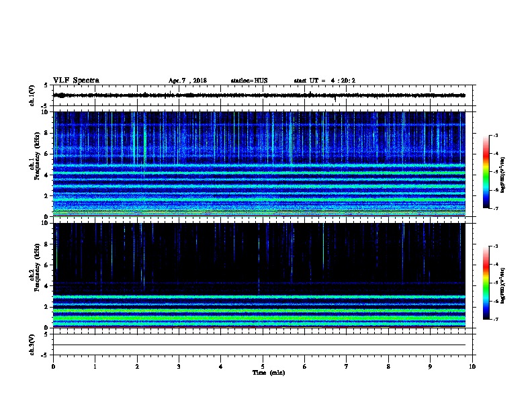Viewport: 532px width, 411px height.
Task: Click time axis tick label "0"
Action: (x=53, y=367)
